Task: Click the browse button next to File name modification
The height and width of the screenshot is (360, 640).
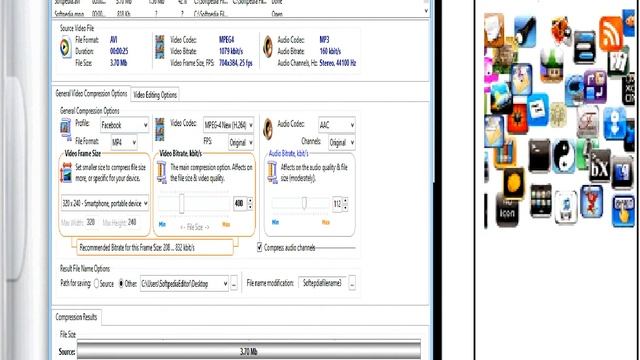Action: point(352,283)
